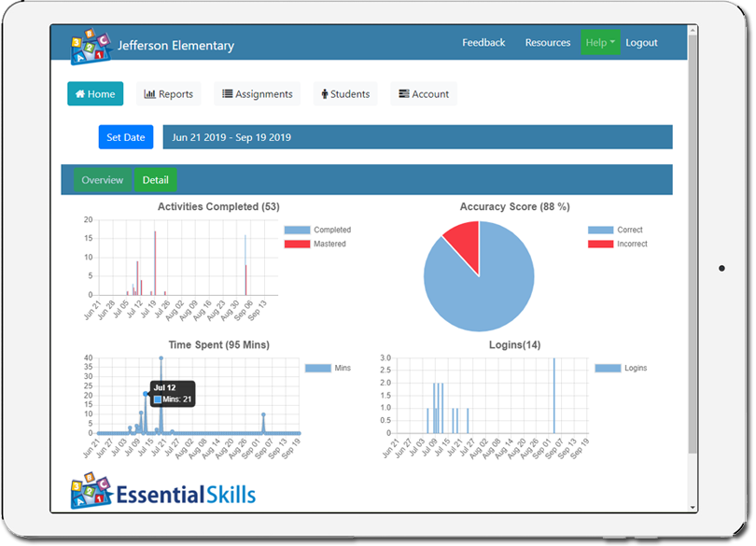This screenshot has width=756, height=546.
Task: Click the Jefferson Elementary blocks logo
Action: click(87, 43)
